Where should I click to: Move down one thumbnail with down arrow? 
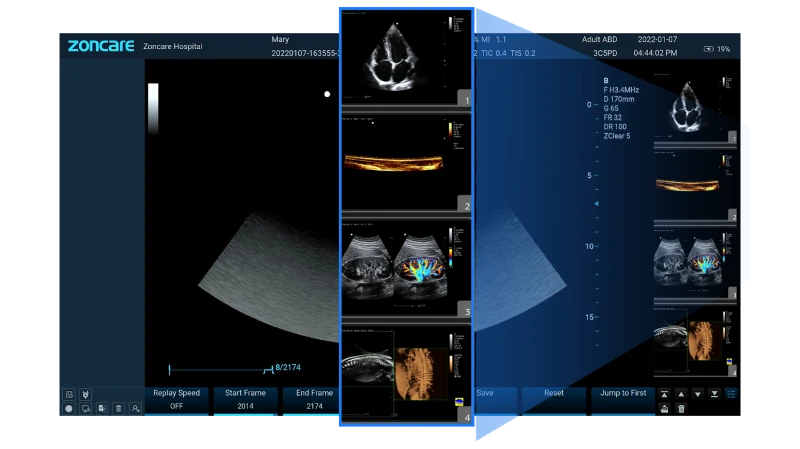click(697, 394)
